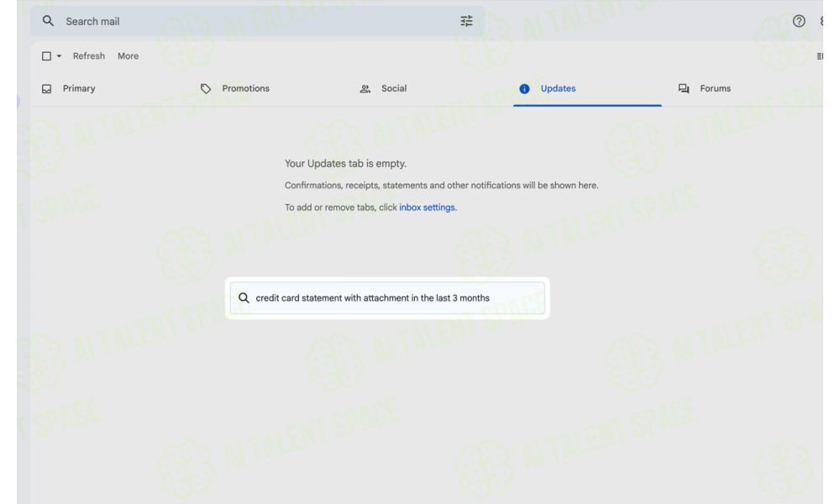Click the Refresh button

pyautogui.click(x=89, y=55)
